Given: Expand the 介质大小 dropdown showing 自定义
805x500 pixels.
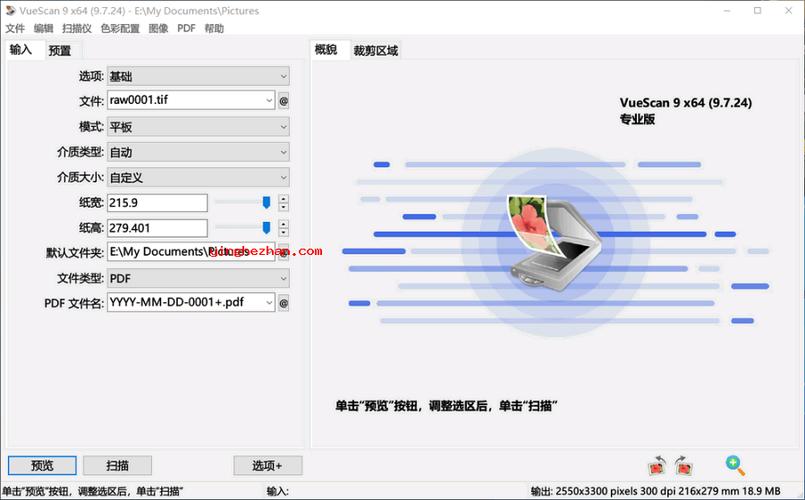Looking at the screenshot, I should click(198, 178).
